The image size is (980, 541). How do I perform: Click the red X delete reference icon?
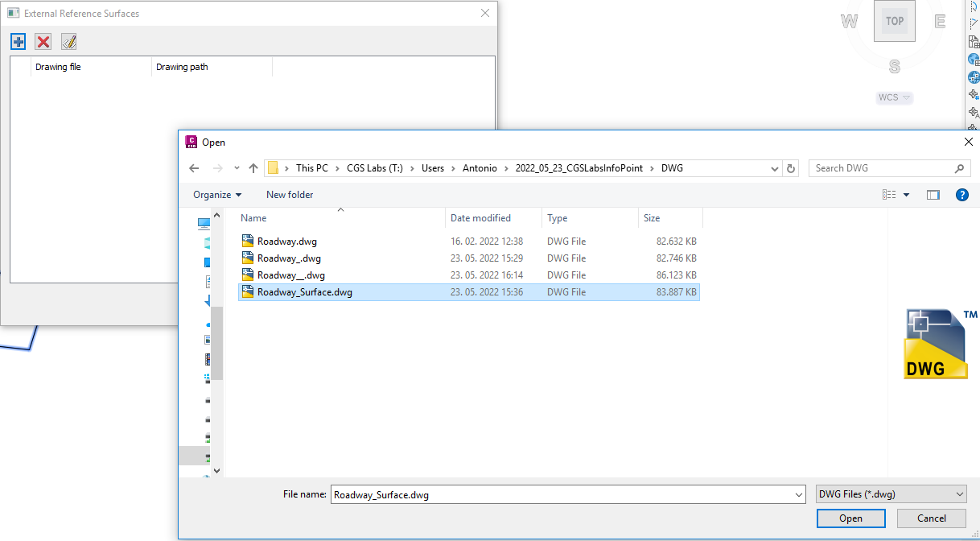coord(43,42)
